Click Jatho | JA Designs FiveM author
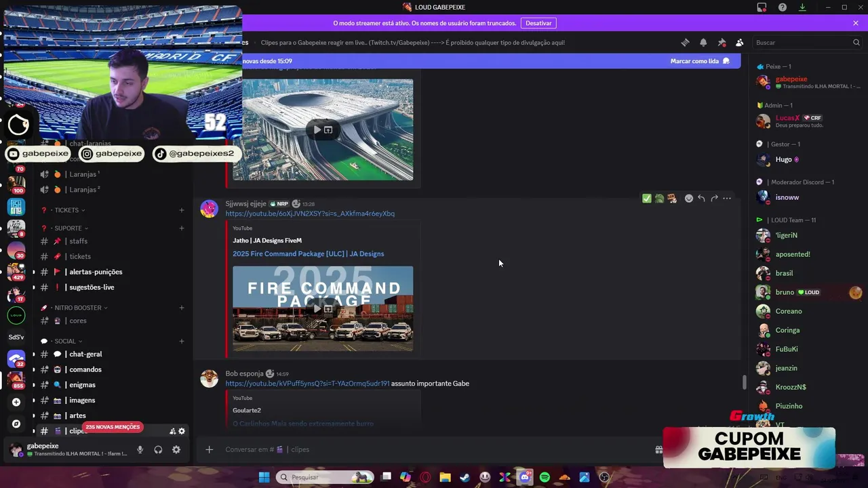The width and height of the screenshot is (868, 488). coord(267,241)
